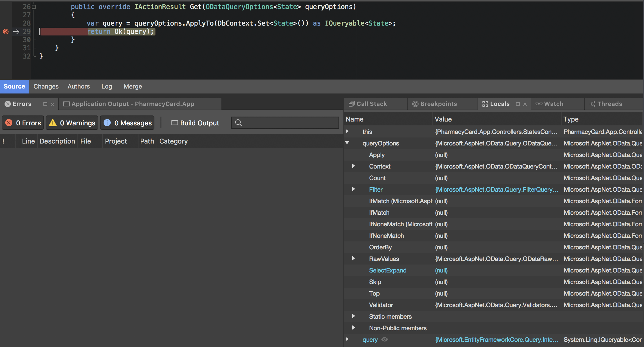644x347 pixels.
Task: Expand the Filter property node
Action: pos(354,189)
